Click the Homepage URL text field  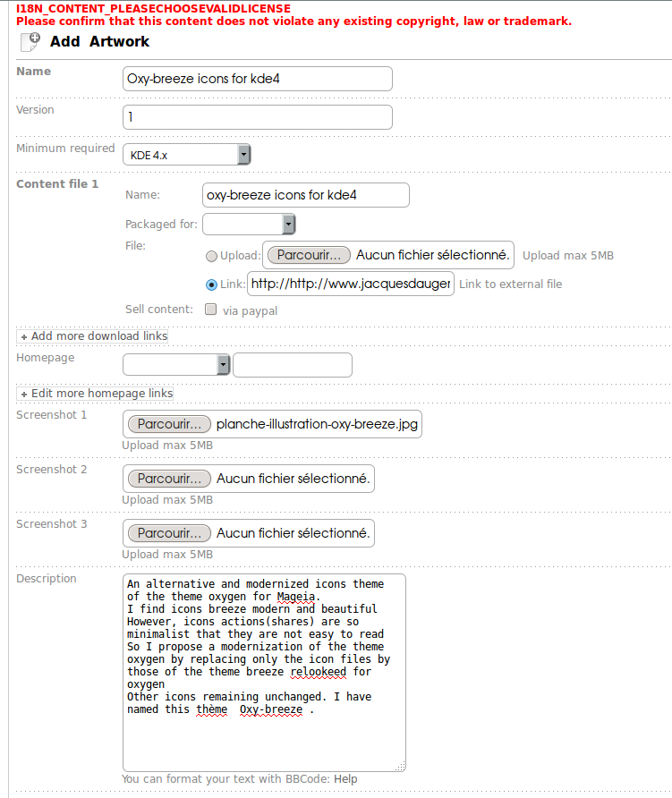point(293,365)
